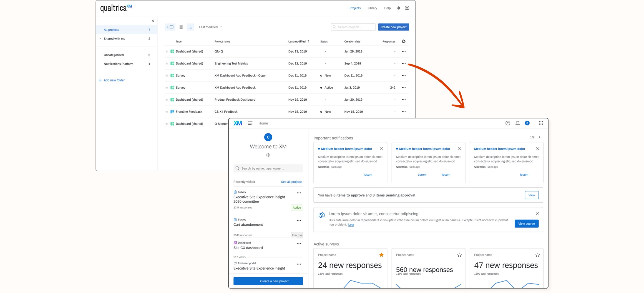Star the Engineering Test Metrics row

(167, 64)
